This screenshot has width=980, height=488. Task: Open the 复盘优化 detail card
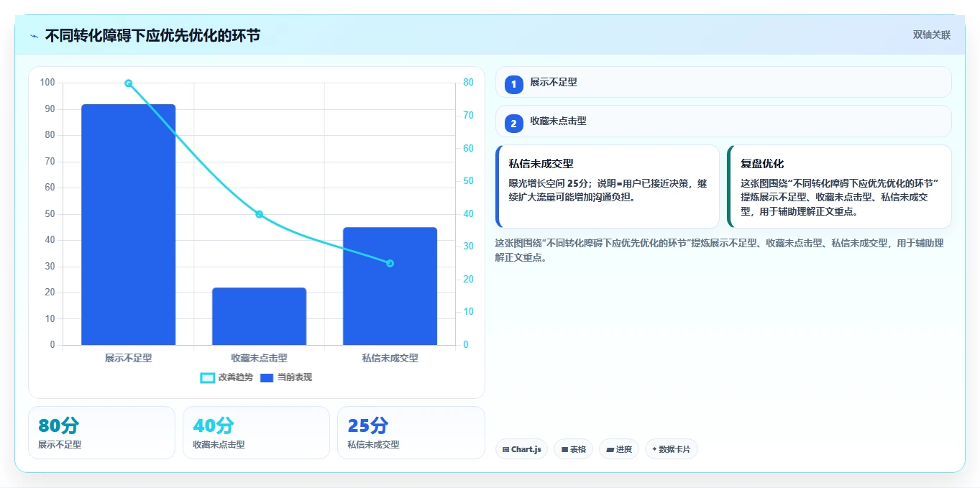pyautogui.click(x=839, y=186)
